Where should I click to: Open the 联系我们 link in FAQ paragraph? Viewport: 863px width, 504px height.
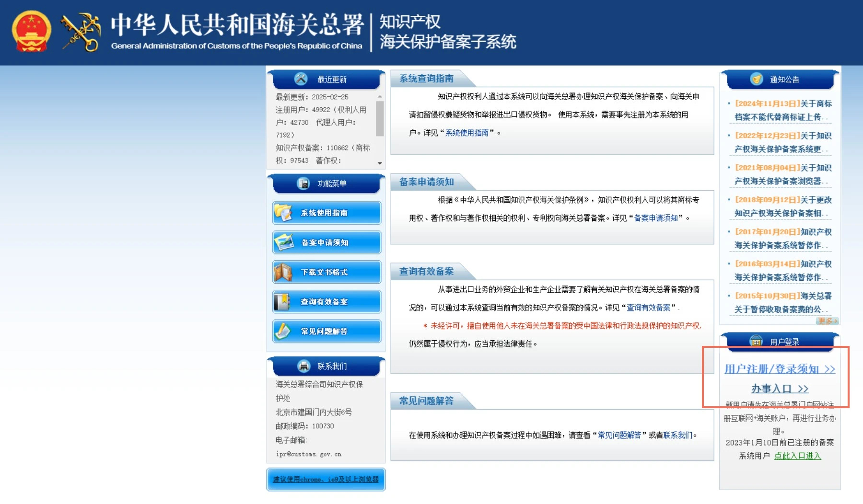[678, 435]
